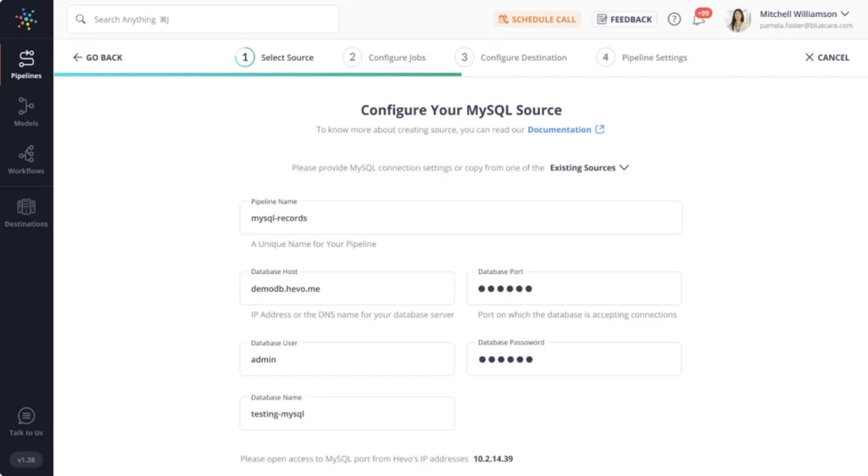Jump to Pipeline Settings step
This screenshot has width=868, height=476.
[x=643, y=58]
